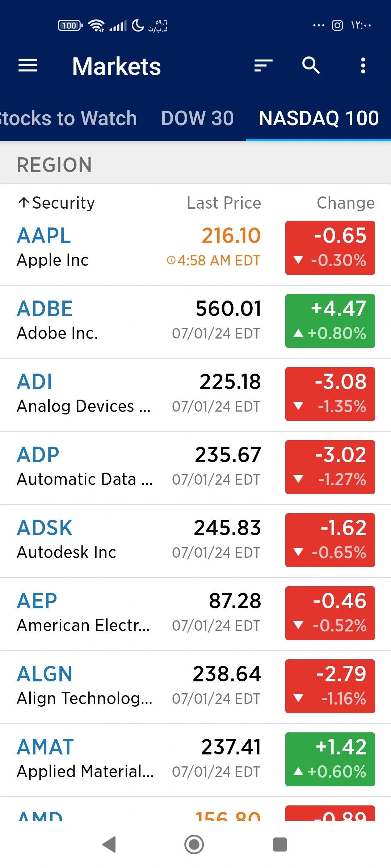The image size is (391, 868).
Task: Open the ADBE Adobe Inc. quote
Action: 195,321
